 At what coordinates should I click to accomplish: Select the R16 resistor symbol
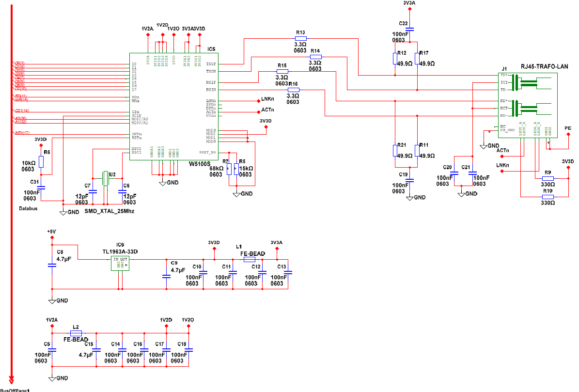(x=294, y=90)
